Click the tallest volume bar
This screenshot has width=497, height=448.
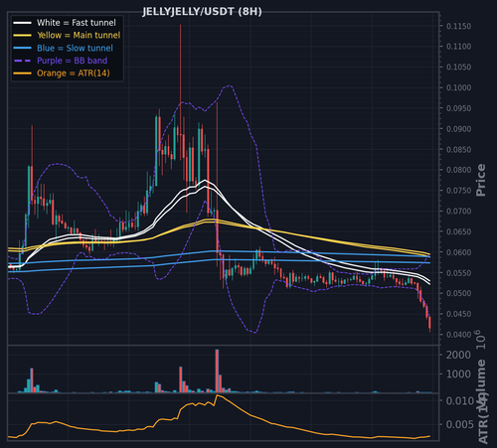pos(217,371)
